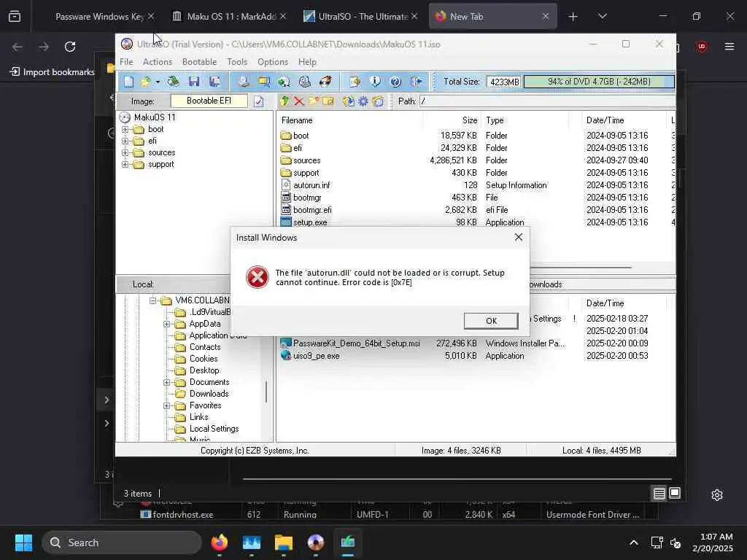Click the uBlock Origin extension icon
Screen dimensions: 747x560
coord(701,46)
